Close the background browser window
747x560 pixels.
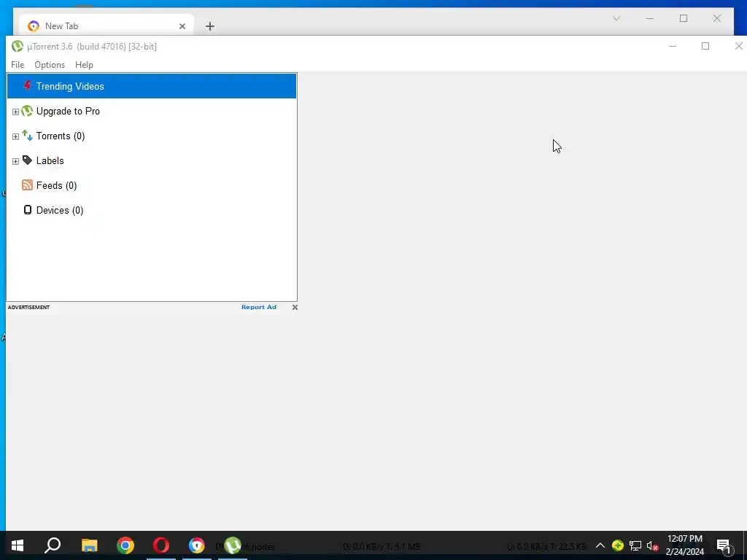coord(717,18)
